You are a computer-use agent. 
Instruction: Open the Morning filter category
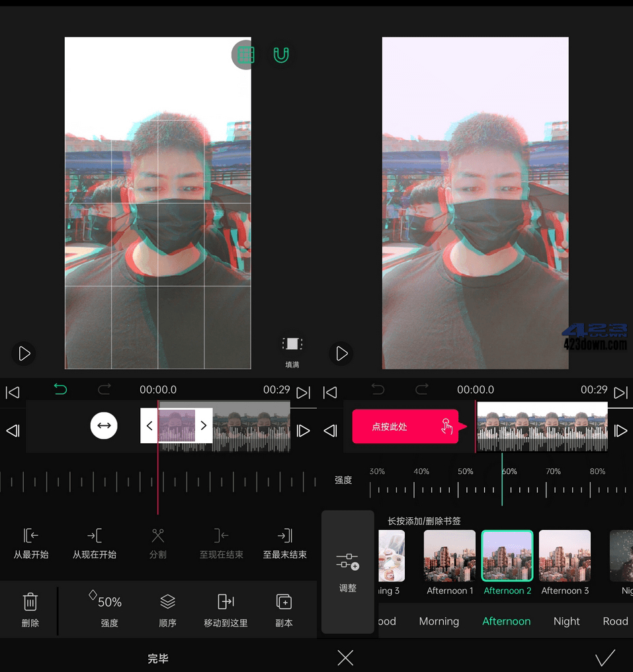[439, 621]
